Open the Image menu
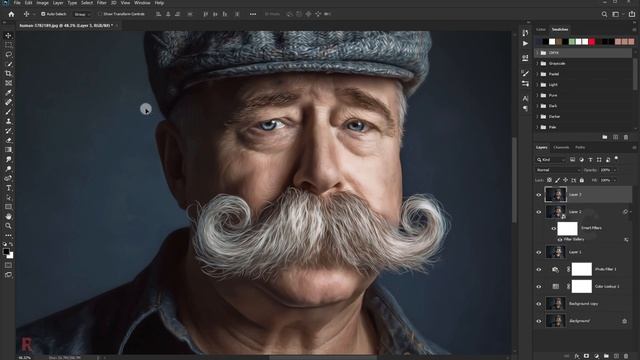Viewport: 640px width, 360px height. (42, 3)
